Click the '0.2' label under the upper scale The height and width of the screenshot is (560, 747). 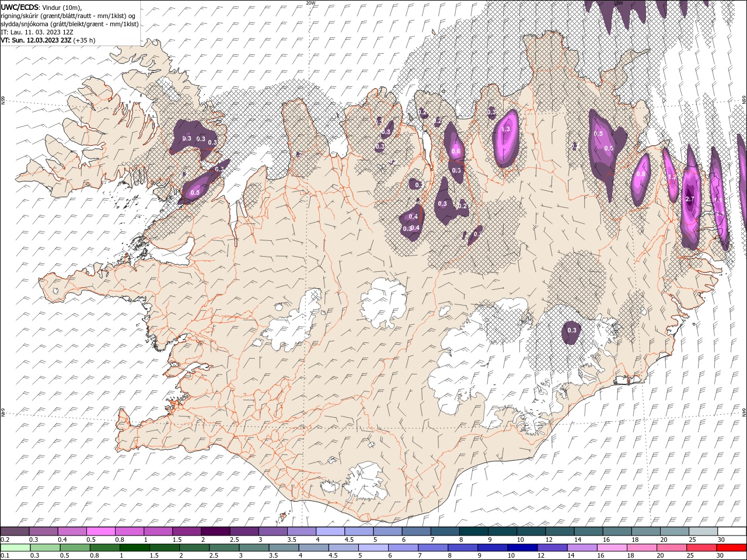[5, 540]
